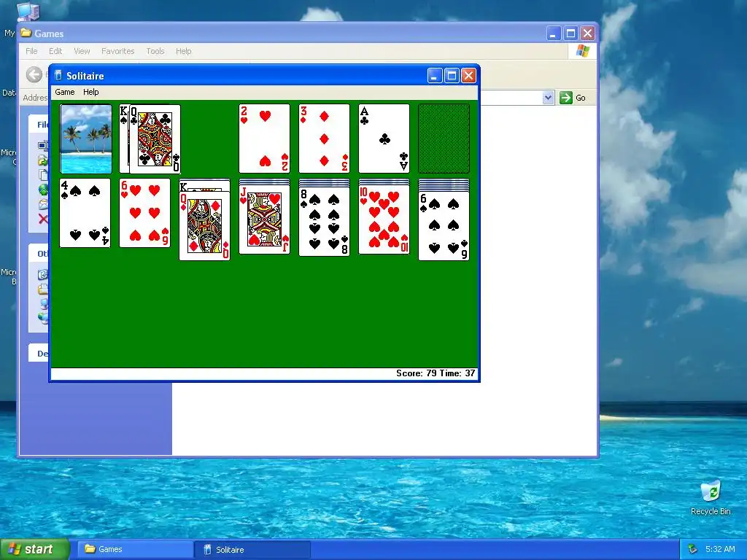Click the Solitaire title bar icon
Screen dimensions: 747x560
58,76
